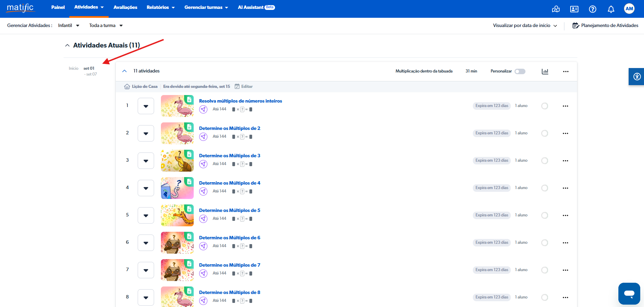Screen dimensions: 644x307
Task: Open the chat support bubble
Action: click(x=629, y=293)
